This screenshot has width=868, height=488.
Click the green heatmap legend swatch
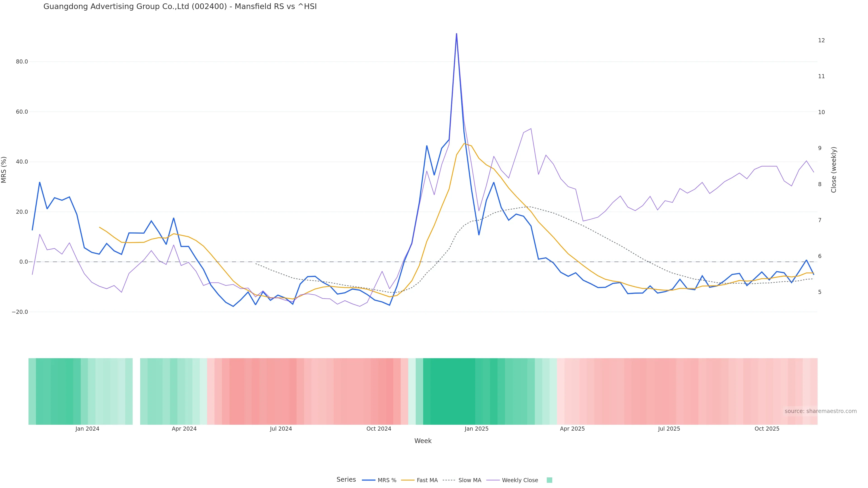(549, 480)
